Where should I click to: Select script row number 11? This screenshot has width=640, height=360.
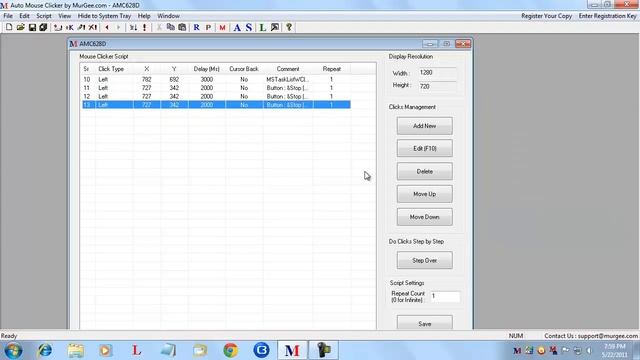click(x=216, y=88)
